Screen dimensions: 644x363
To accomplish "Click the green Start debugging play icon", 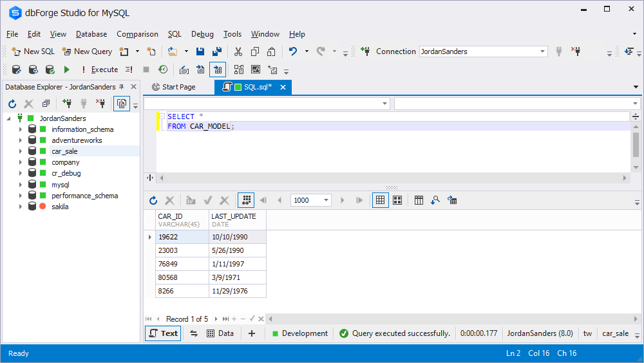I will (67, 70).
